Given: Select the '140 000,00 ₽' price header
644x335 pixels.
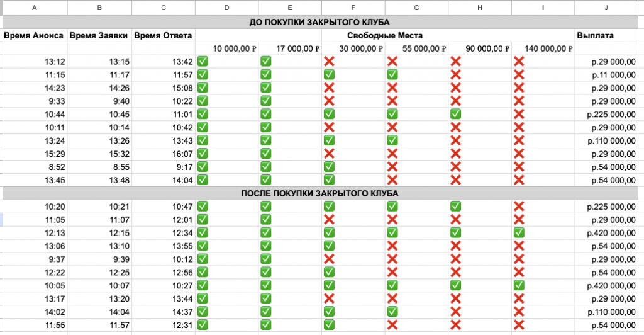Looking at the screenshot, I should (543, 48).
